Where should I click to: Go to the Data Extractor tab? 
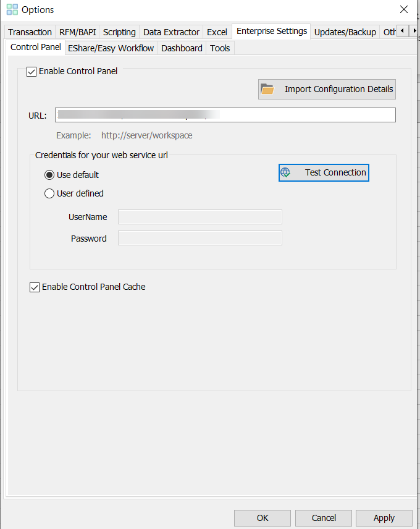[171, 32]
